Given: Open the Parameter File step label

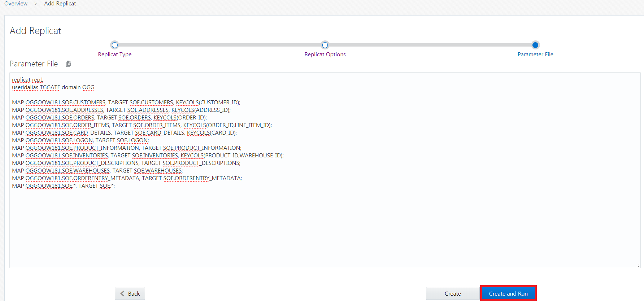Looking at the screenshot, I should click(535, 54).
